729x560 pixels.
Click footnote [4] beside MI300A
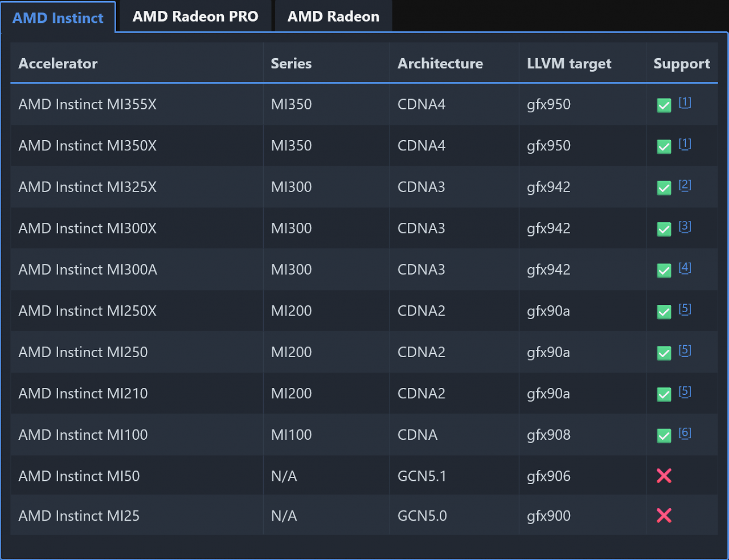[x=685, y=268]
